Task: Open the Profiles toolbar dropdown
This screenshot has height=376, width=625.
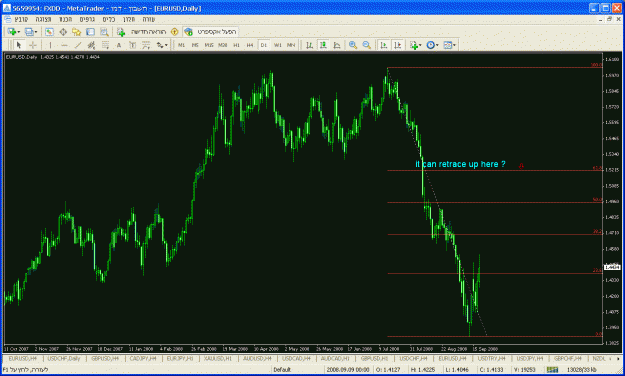Action: 31,31
